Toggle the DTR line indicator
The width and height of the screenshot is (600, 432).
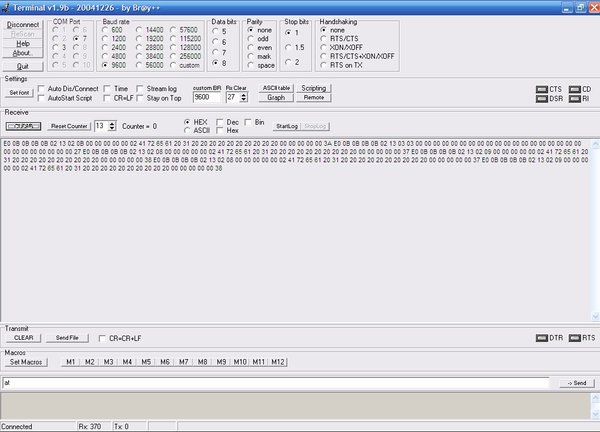pos(541,338)
